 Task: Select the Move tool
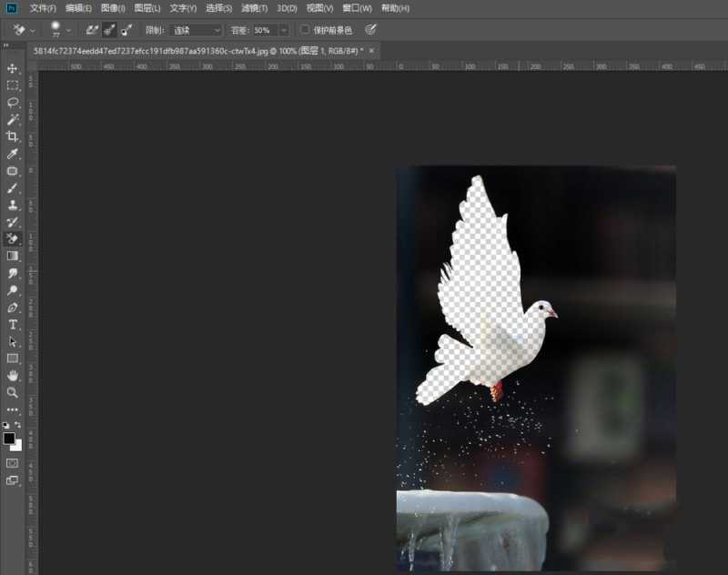pyautogui.click(x=13, y=70)
